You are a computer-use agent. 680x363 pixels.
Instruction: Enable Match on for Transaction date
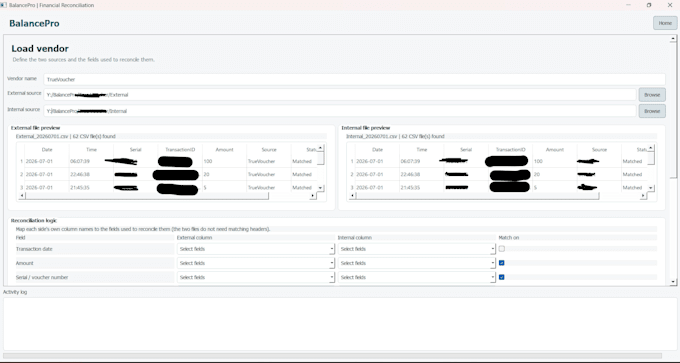[502, 249]
